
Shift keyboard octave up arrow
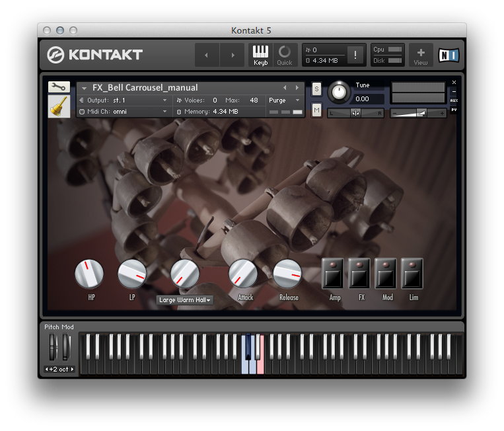pos(72,370)
